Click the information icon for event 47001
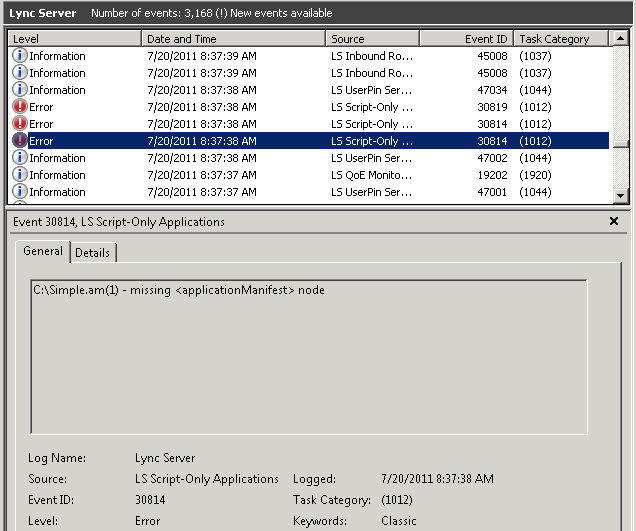The width and height of the screenshot is (636, 531). coord(20,192)
